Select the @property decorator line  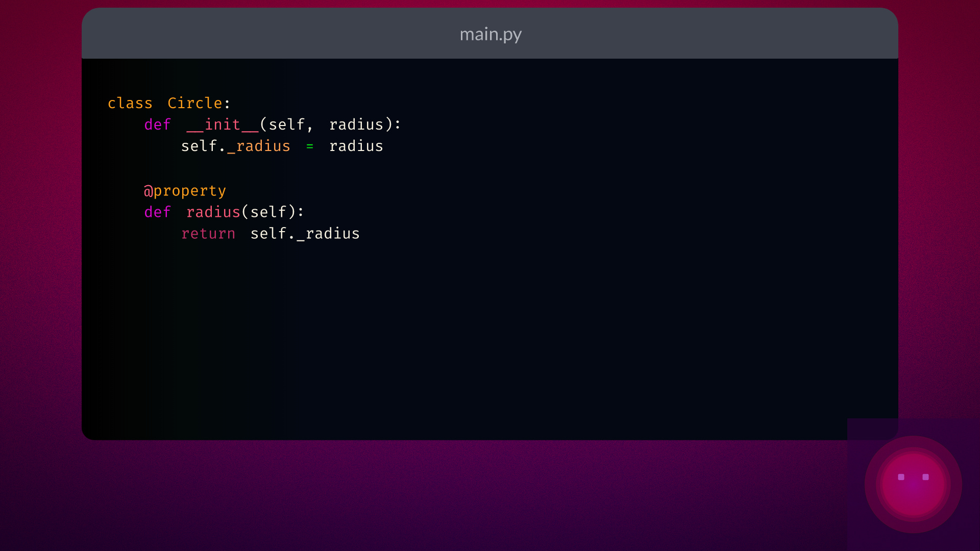[x=185, y=190]
